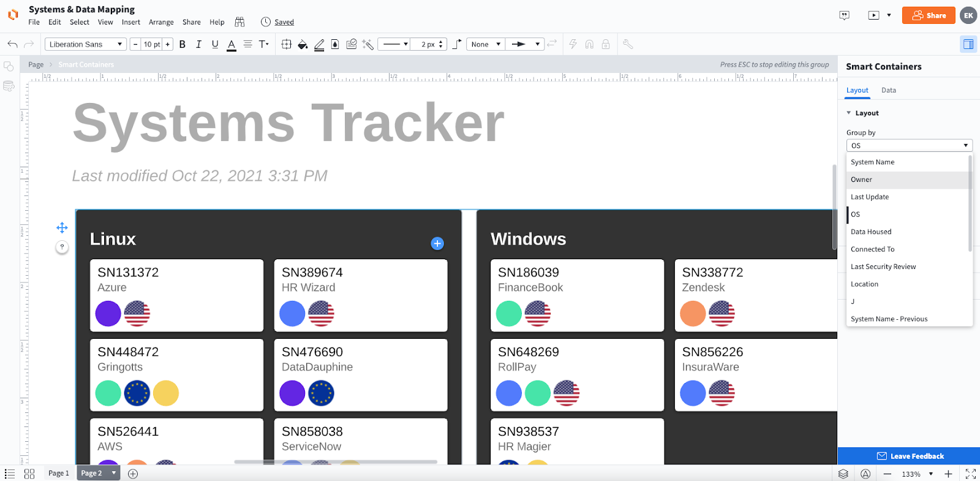Click the undo arrow icon
The image size is (980, 481).
point(12,44)
